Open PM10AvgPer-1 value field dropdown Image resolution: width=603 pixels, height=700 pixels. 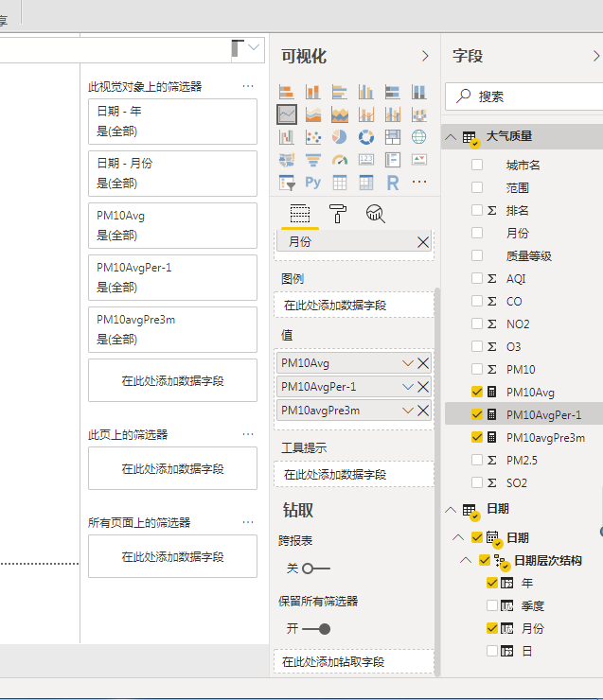[x=407, y=387]
